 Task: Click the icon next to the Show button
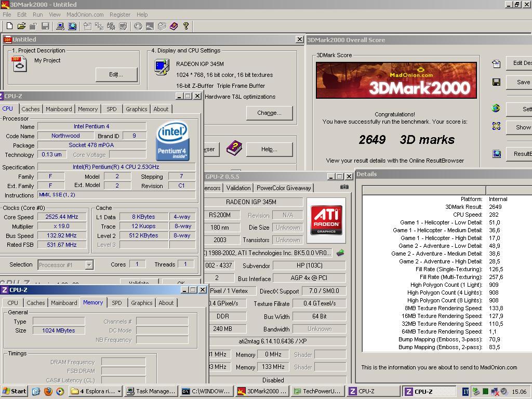[496, 126]
